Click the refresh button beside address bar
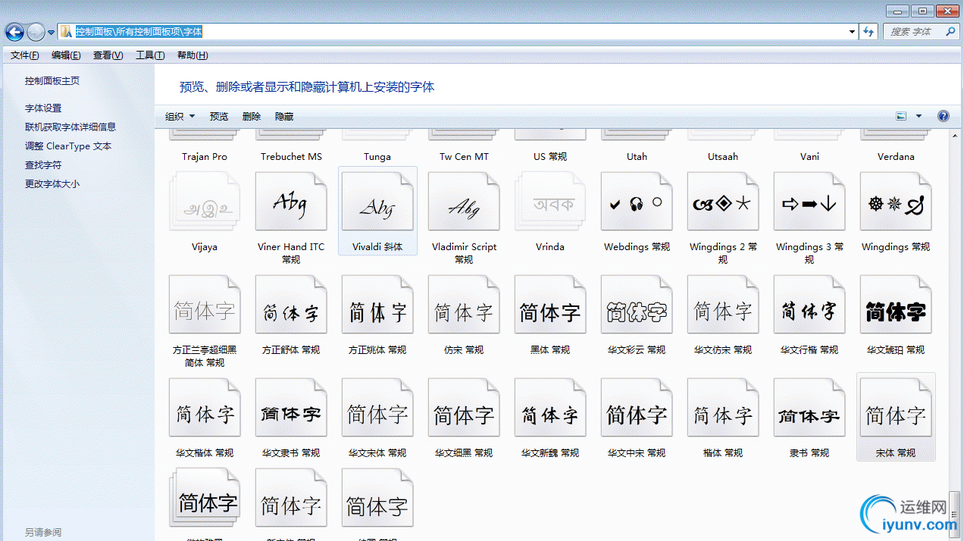This screenshot has width=963, height=541. 868,31
